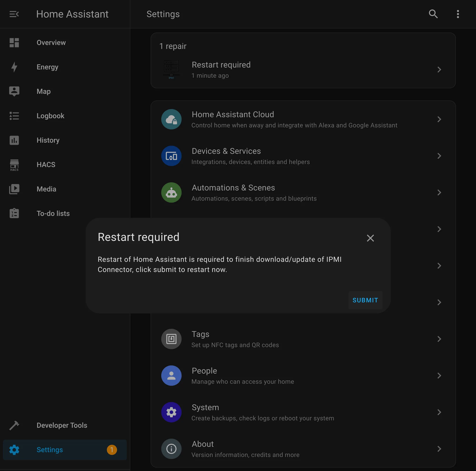Expand the People row chevron
Screen dimensions: 476x471
click(x=439, y=375)
